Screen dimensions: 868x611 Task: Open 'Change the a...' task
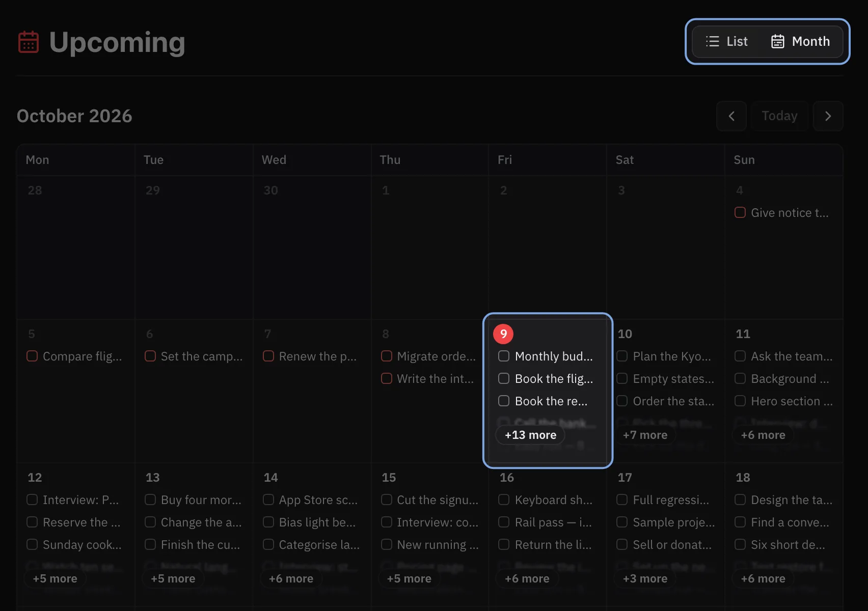click(x=201, y=522)
